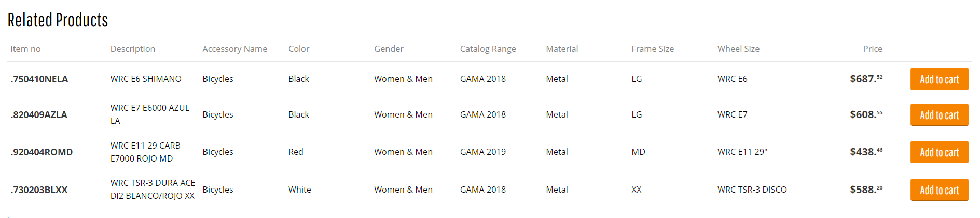
Task: Select the WRC E7 E6000 AZUL LA description
Action: click(150, 114)
